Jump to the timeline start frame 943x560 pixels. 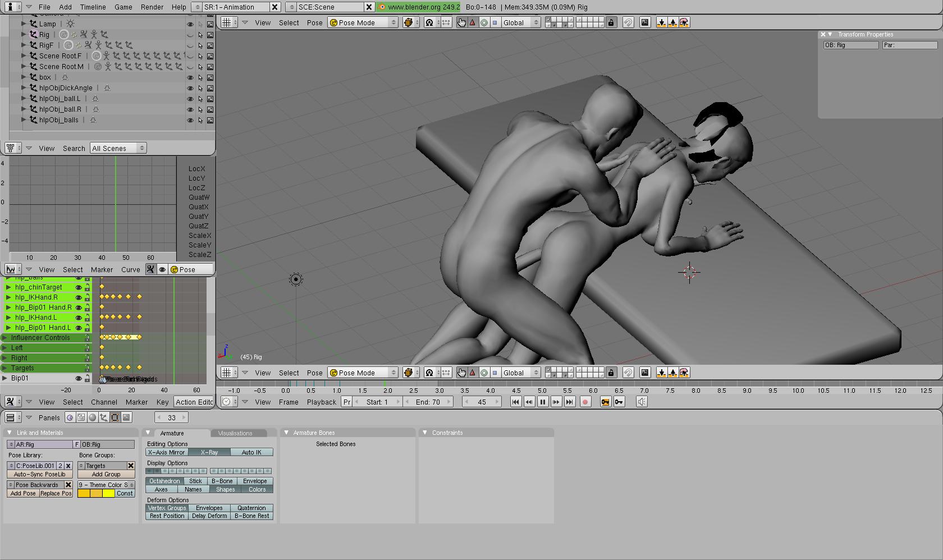coord(515,402)
